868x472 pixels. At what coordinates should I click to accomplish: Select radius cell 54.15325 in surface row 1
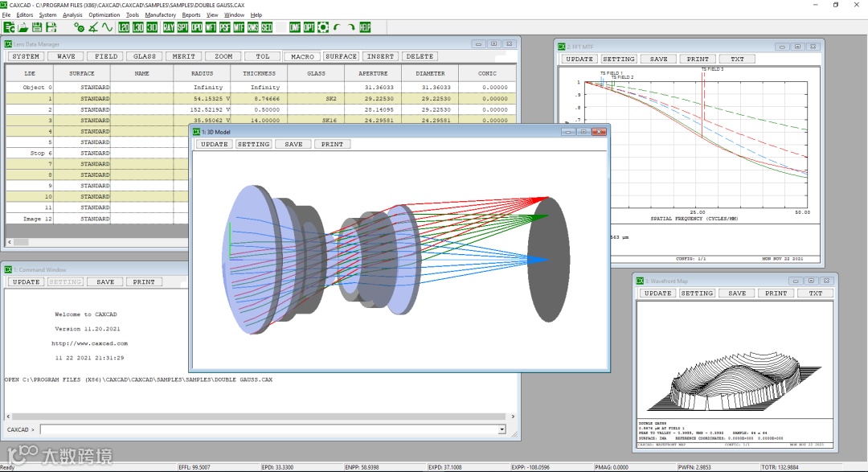pos(202,99)
